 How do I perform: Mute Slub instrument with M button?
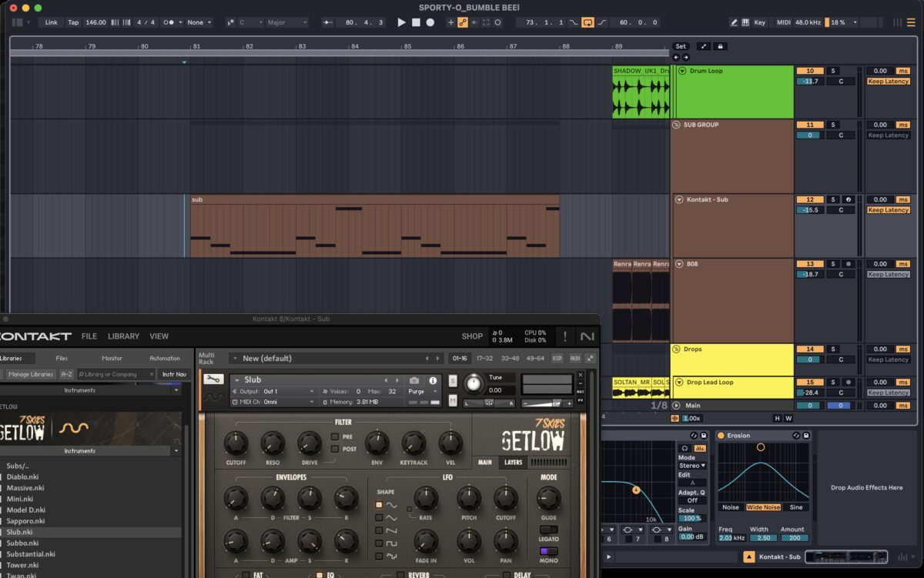tap(452, 400)
